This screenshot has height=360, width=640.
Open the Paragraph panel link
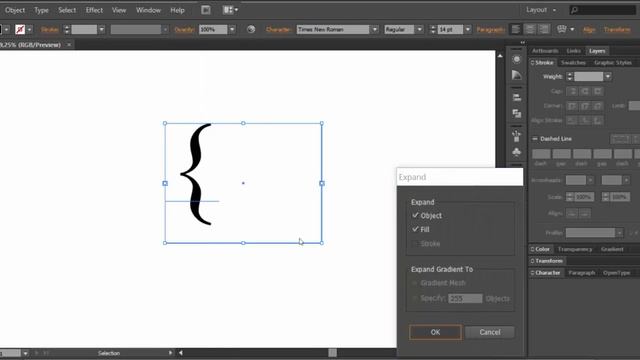point(490,29)
